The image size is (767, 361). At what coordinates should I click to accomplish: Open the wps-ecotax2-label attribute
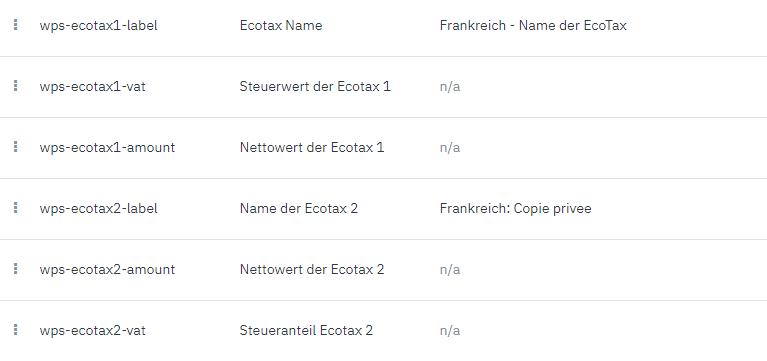click(x=98, y=208)
